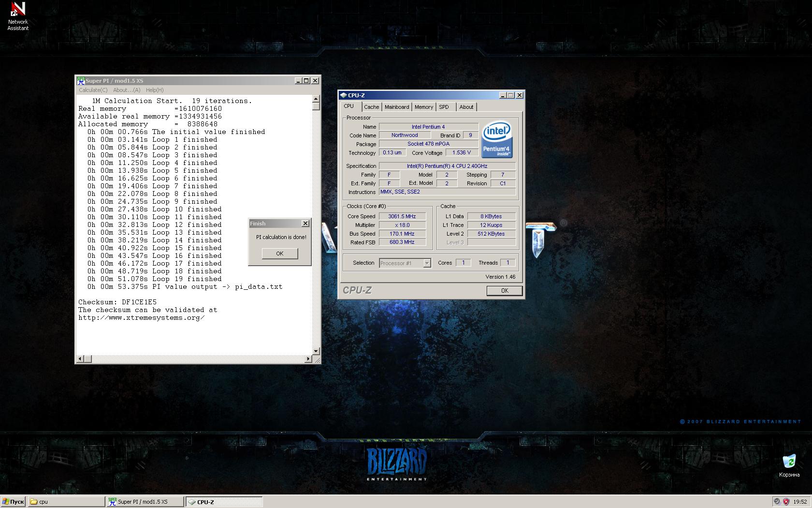The width and height of the screenshot is (812, 508).
Task: Click the L1 Trace value 12 Kuops
Action: [x=491, y=225]
